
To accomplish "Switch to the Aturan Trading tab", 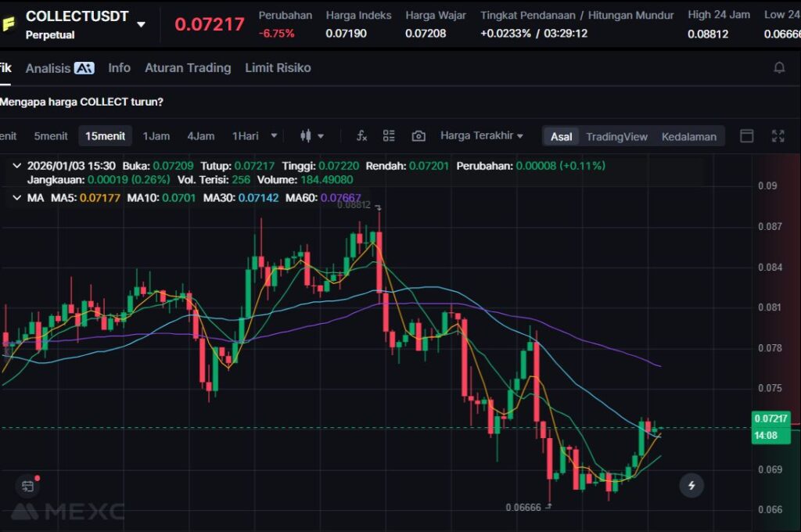I will pos(188,68).
